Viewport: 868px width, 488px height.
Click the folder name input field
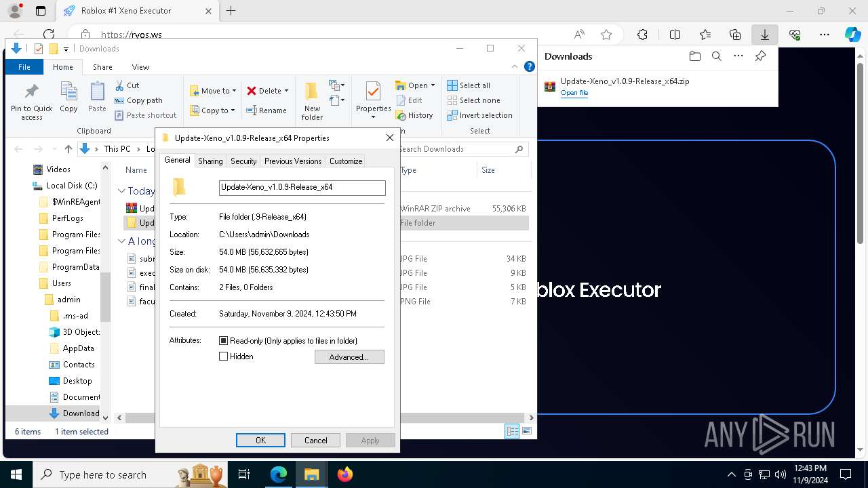click(302, 187)
